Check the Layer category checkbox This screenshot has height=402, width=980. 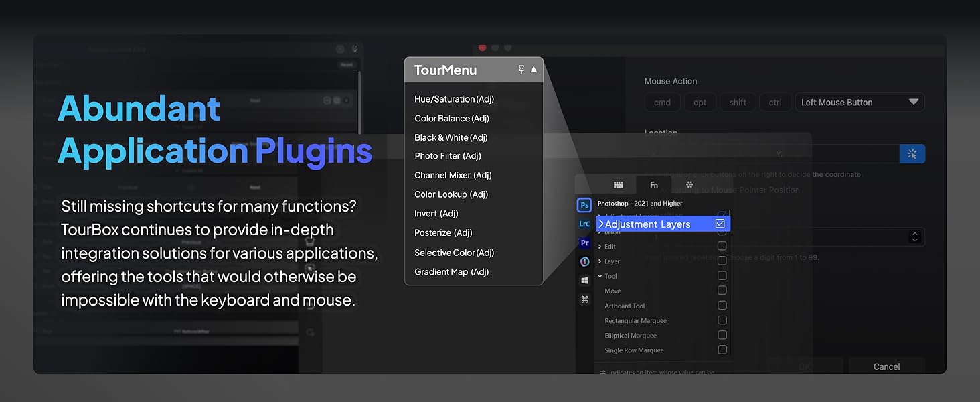click(722, 261)
